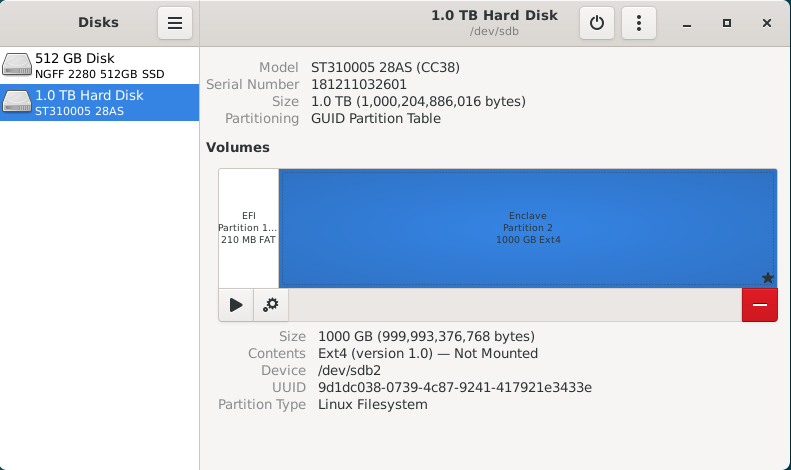Click the serial number 181211032601
Viewport: 791px width, 470px height.
359,84
